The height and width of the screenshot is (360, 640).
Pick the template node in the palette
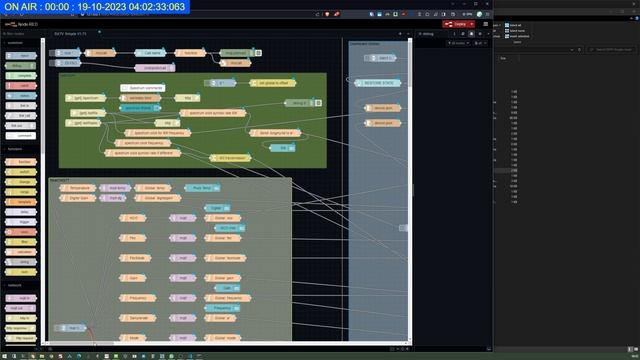[21, 202]
